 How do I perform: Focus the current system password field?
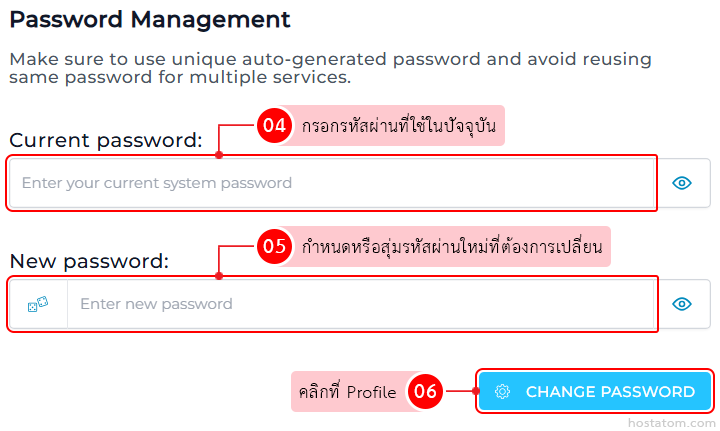coord(330,183)
